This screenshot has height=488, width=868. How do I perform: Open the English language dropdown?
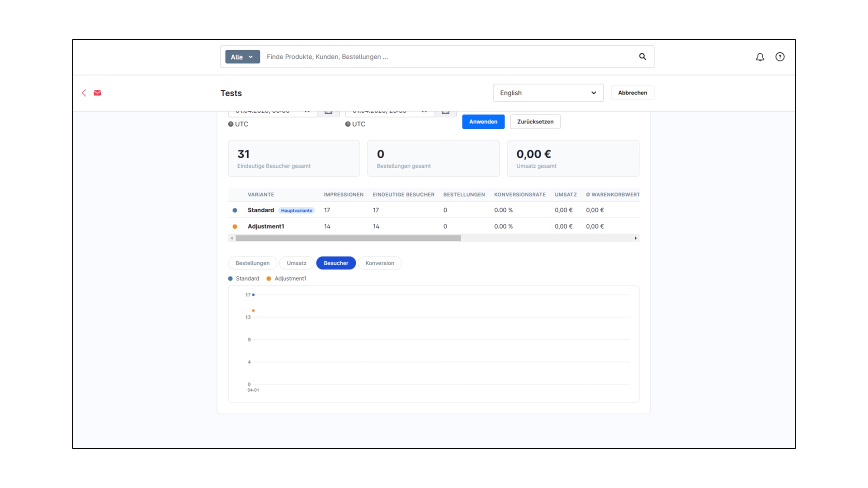[x=548, y=93]
